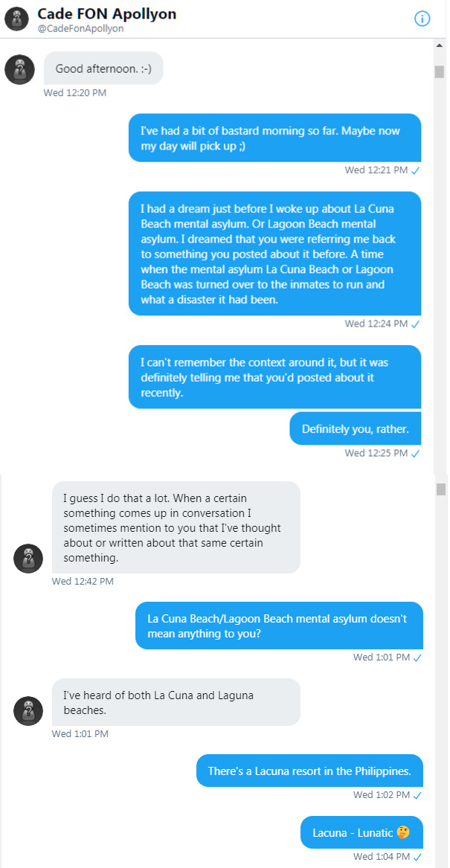The image size is (450, 868).
Task: Click the avatar beside "I've heard of both" message
Action: coord(28,710)
